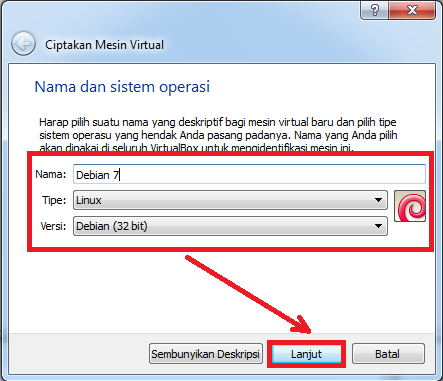The image size is (443, 381).
Task: Click the Debian swirl OS icon
Action: pyautogui.click(x=410, y=206)
